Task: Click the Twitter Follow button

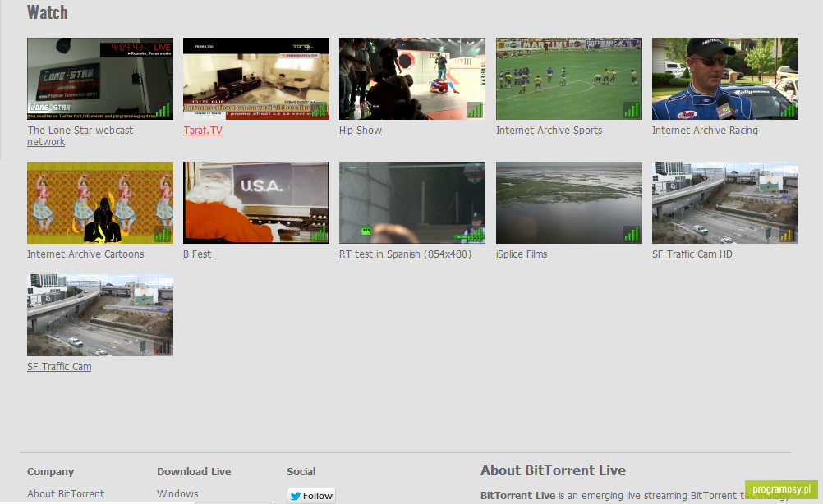Action: click(x=311, y=496)
